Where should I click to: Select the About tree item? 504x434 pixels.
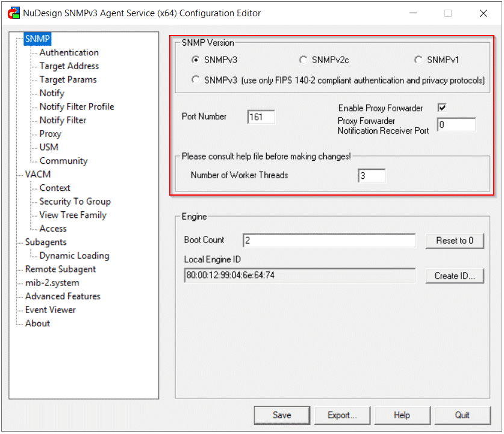click(x=37, y=323)
